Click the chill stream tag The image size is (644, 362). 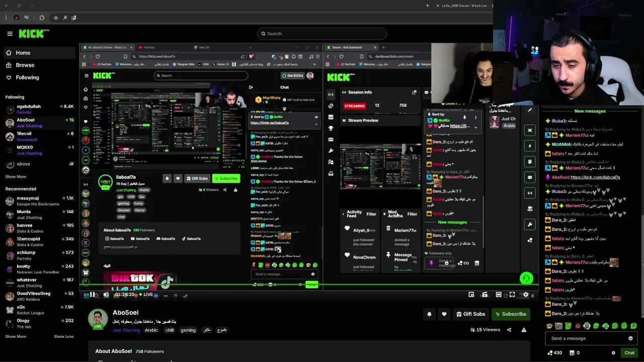tap(170, 330)
